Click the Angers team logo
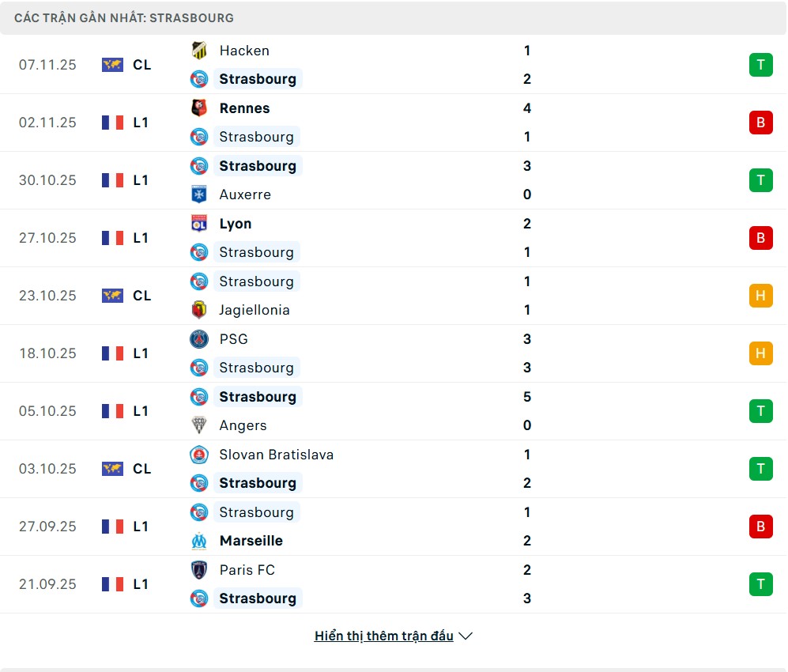The height and width of the screenshot is (672, 788). coord(199,425)
